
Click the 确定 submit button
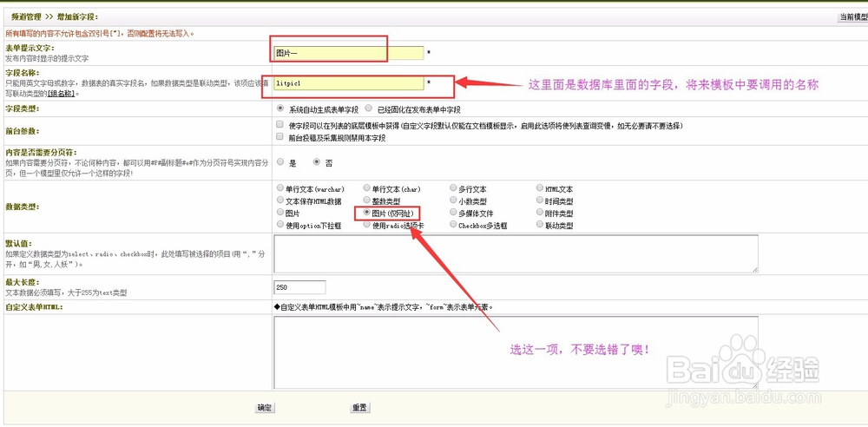tap(265, 408)
